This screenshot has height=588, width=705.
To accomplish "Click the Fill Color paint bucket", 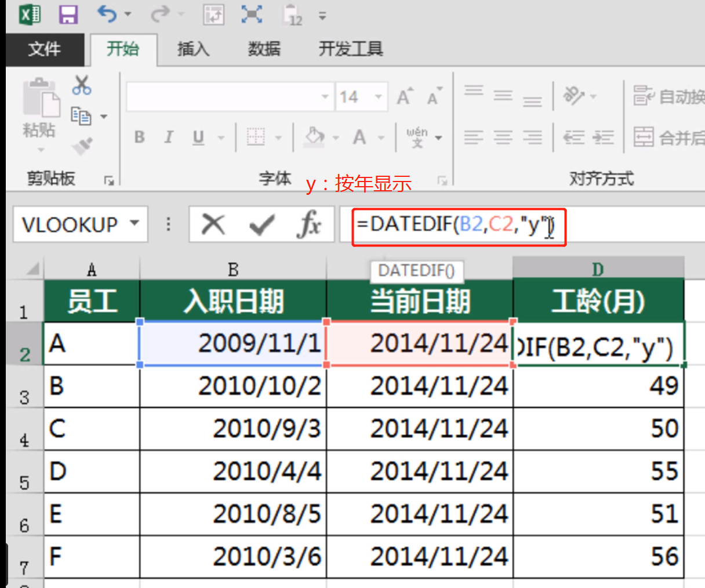I will pos(314,137).
